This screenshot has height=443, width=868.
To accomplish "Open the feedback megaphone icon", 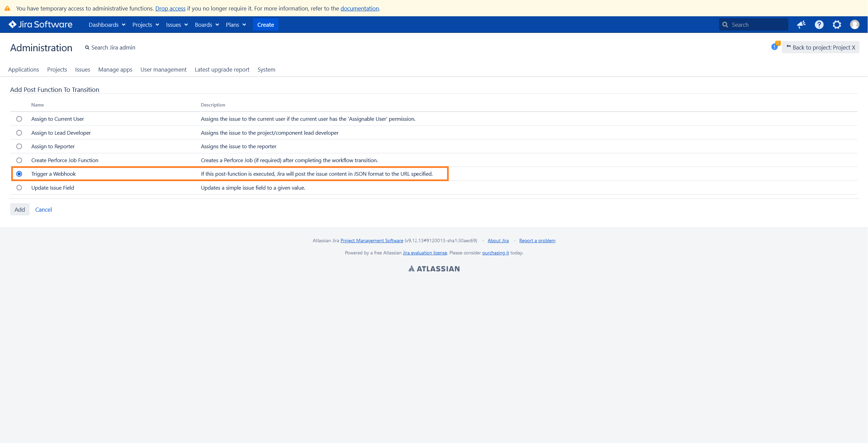I will point(801,24).
